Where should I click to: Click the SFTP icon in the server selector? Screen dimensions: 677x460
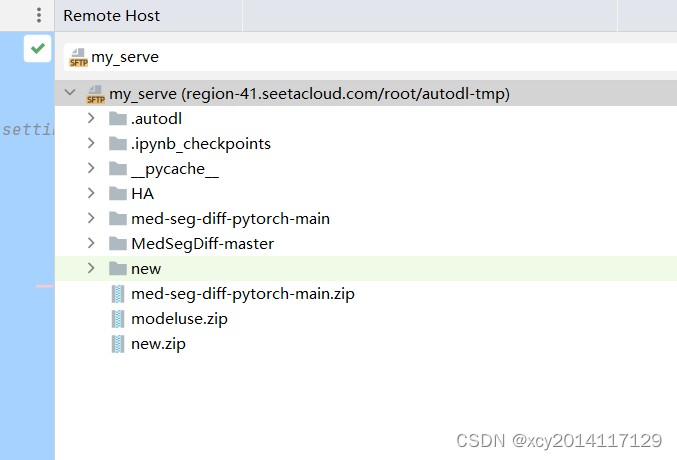coord(78,57)
